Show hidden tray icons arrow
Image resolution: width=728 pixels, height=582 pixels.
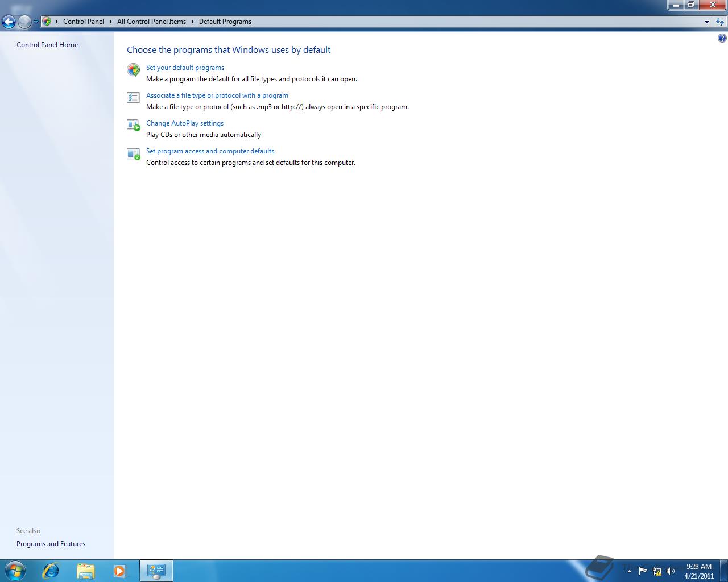point(629,571)
